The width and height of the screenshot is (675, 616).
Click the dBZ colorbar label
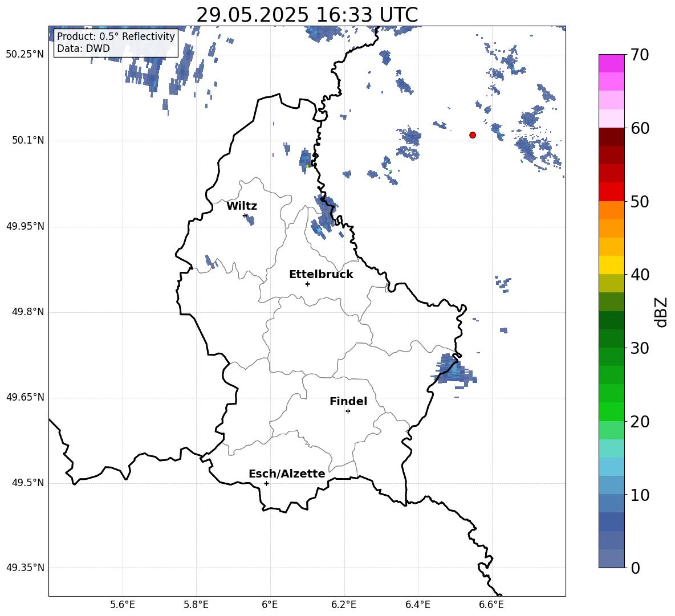click(x=662, y=312)
